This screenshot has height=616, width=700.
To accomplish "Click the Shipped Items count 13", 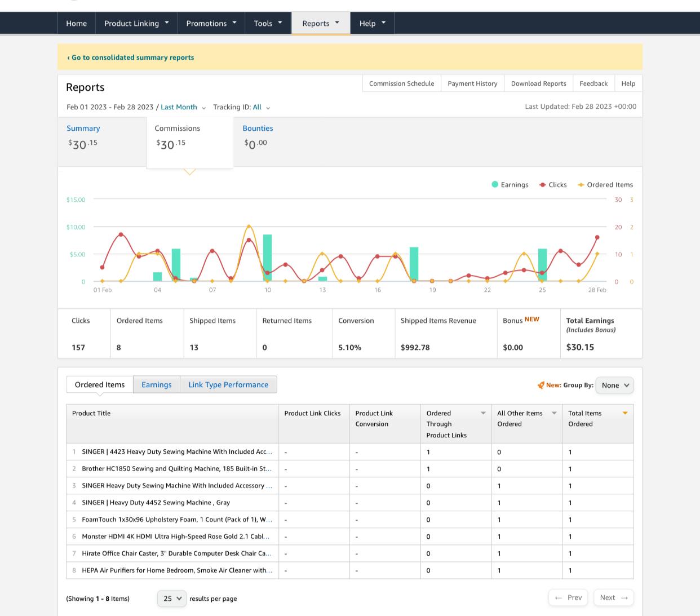I will 194,348.
